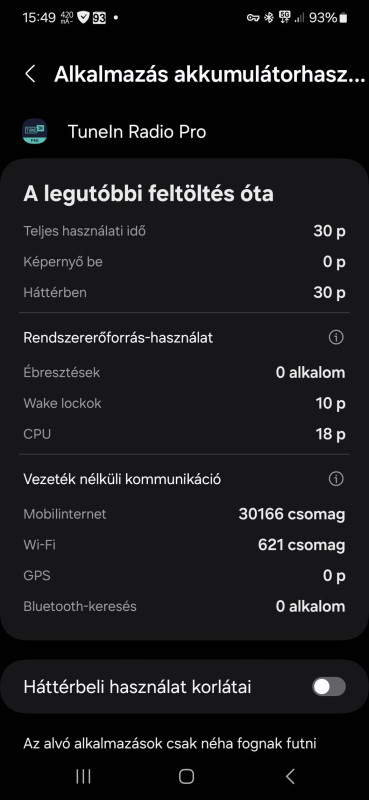Toggle Háttérbeli használat korlátai switch
The image size is (369, 800).
(329, 687)
